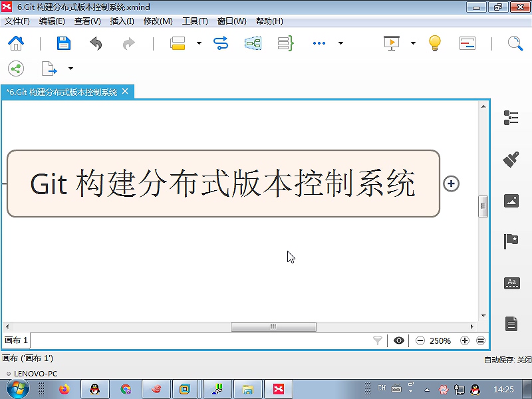532x399 pixels.
Task: Open the Home icon in toolbar
Action: tap(16, 43)
